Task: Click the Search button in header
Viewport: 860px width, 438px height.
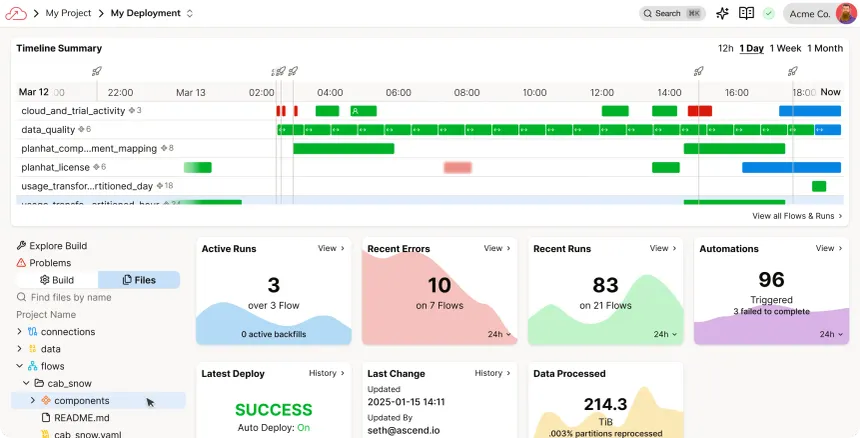Action: [672, 14]
